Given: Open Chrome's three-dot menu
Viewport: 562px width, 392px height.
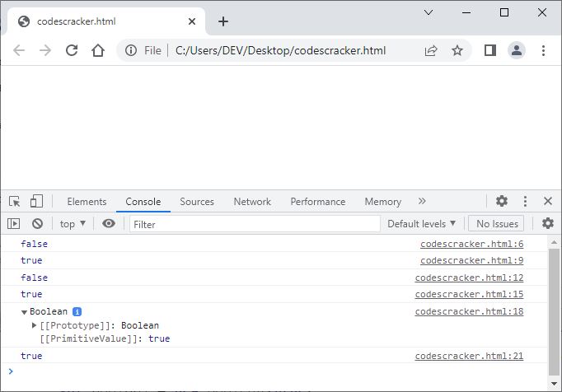Looking at the screenshot, I should [x=543, y=50].
